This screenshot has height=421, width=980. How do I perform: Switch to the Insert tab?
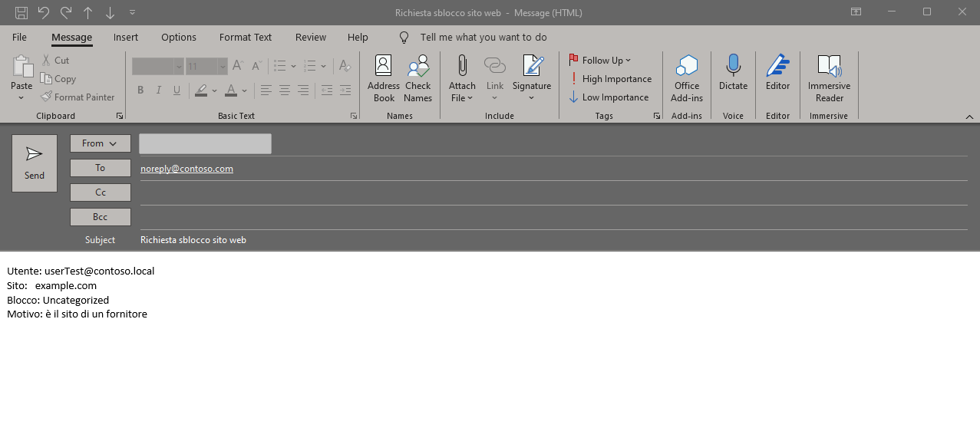(x=126, y=37)
